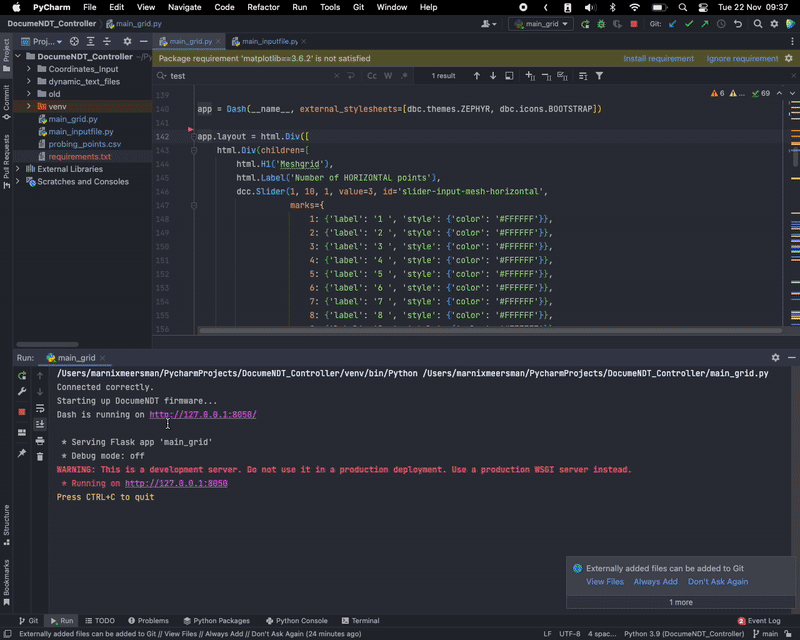This screenshot has width=800, height=640.
Task: Start debugging with the green bug icon
Action: coord(601,24)
